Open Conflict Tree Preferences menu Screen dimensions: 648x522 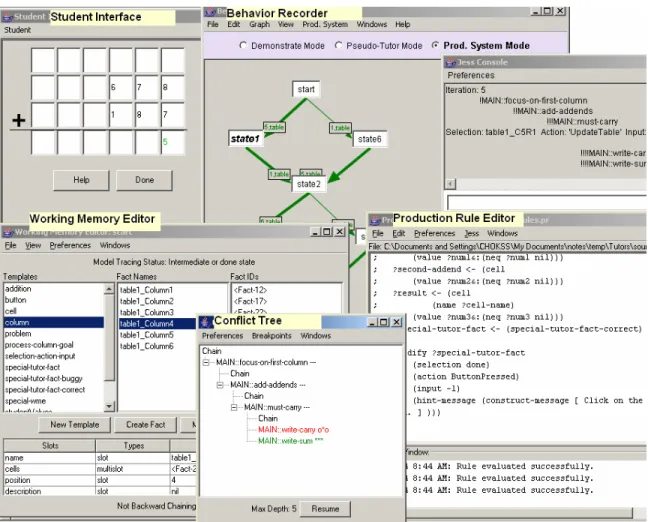[222, 336]
